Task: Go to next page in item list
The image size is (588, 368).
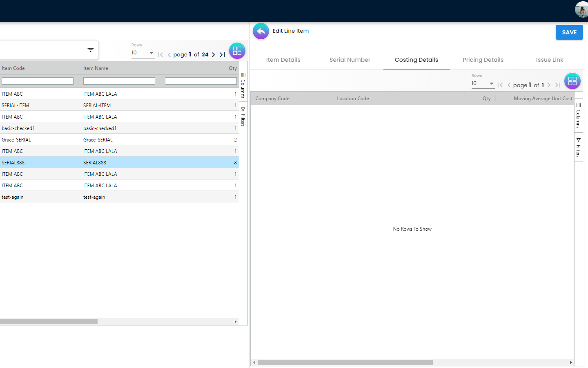Action: pos(214,55)
